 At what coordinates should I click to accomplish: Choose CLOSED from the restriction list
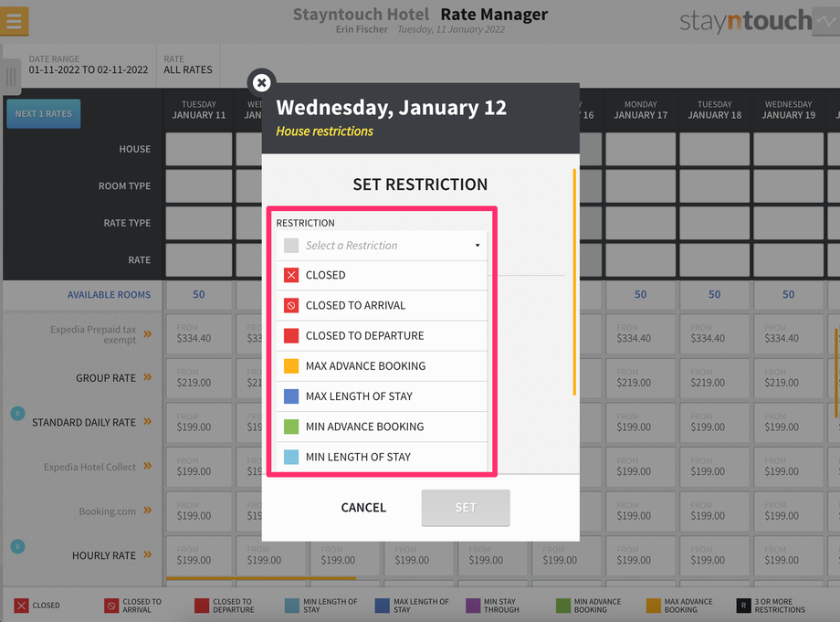(382, 275)
